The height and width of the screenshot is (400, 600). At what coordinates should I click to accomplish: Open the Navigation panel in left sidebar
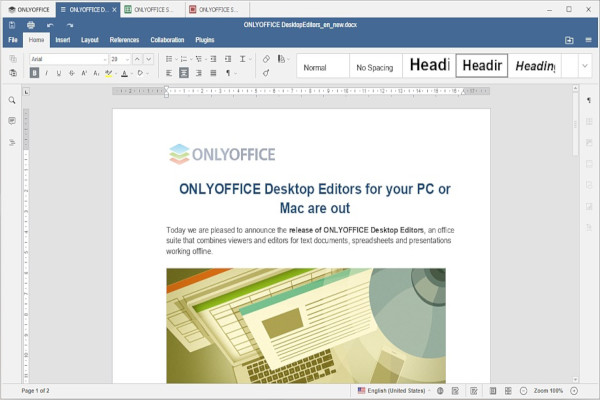(x=12, y=142)
